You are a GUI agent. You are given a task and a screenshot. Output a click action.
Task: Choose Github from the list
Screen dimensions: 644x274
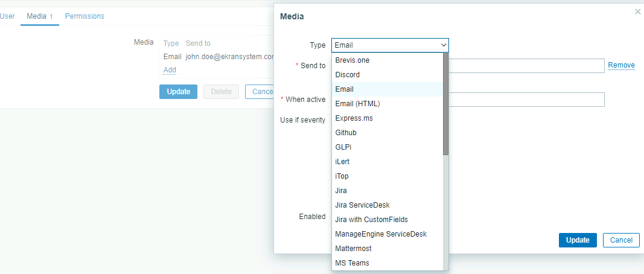(x=346, y=133)
